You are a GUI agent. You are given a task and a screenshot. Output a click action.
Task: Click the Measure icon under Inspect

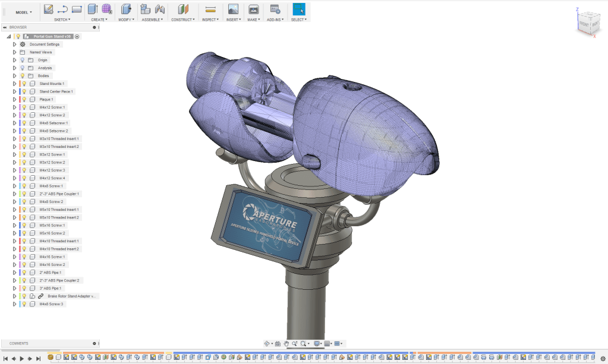tap(210, 10)
